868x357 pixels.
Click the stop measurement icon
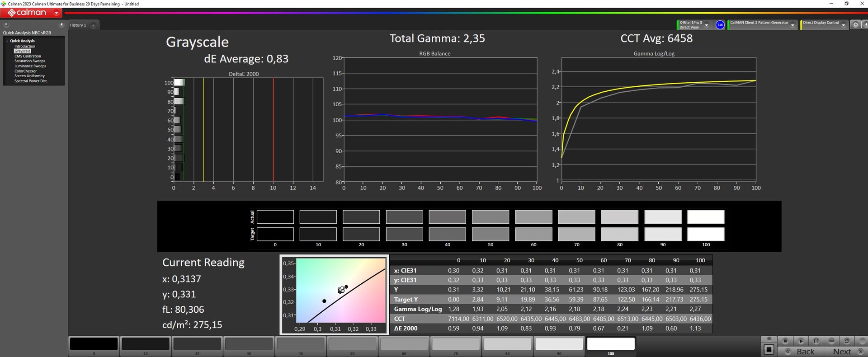pyautogui.click(x=785, y=341)
